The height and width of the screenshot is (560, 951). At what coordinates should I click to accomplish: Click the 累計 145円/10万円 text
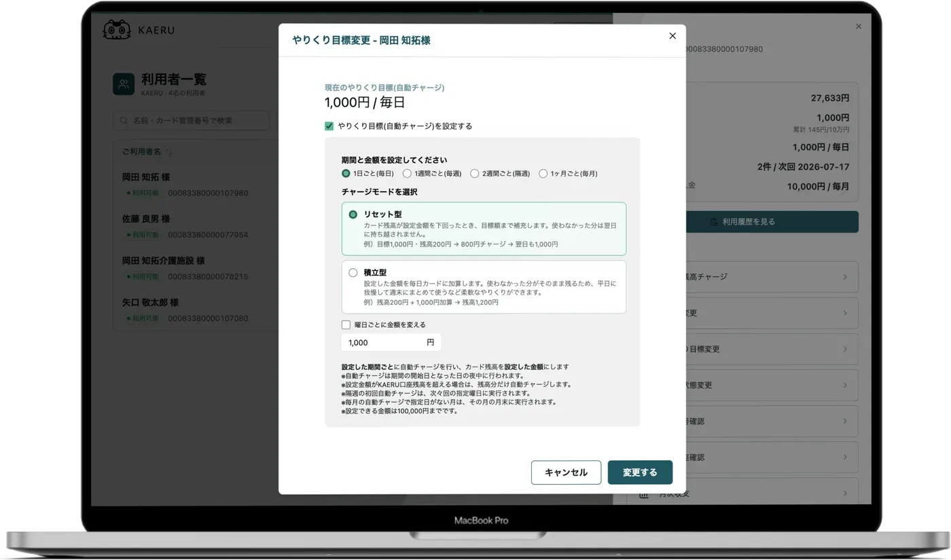click(821, 129)
